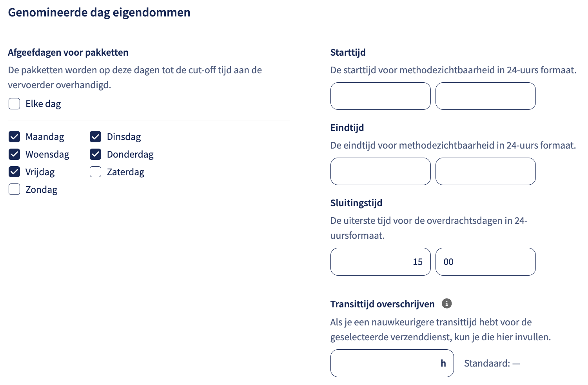Deselect the Donderdag checkbox
Image resolution: width=588 pixels, height=385 pixels.
pos(96,154)
